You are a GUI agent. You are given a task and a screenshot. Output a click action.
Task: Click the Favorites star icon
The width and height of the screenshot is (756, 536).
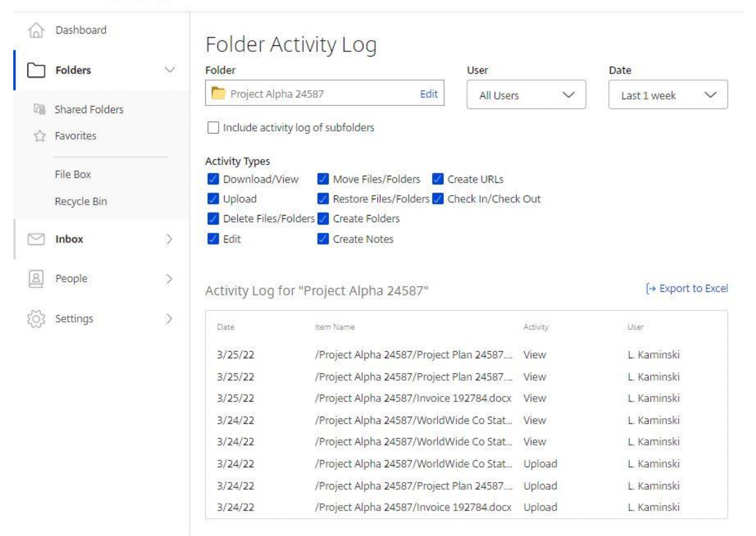[39, 136]
